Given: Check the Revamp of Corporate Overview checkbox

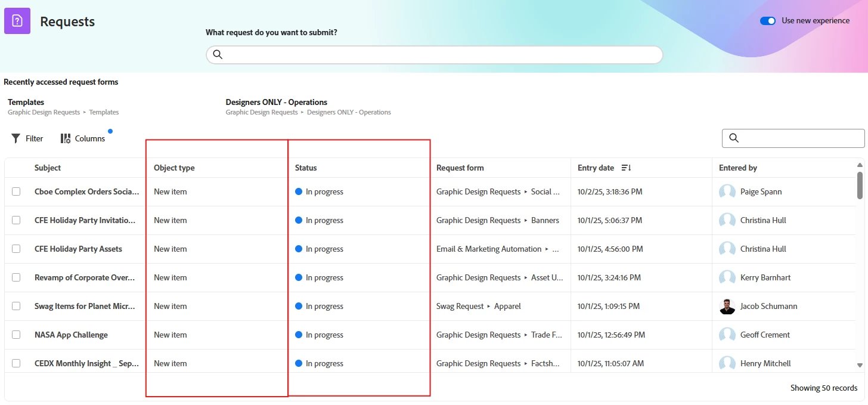Looking at the screenshot, I should 16,277.
